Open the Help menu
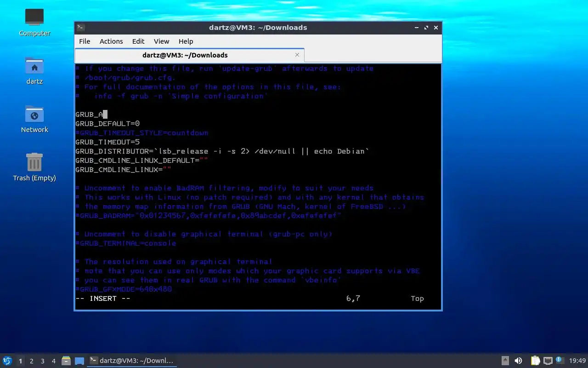The image size is (588, 368). point(186,41)
